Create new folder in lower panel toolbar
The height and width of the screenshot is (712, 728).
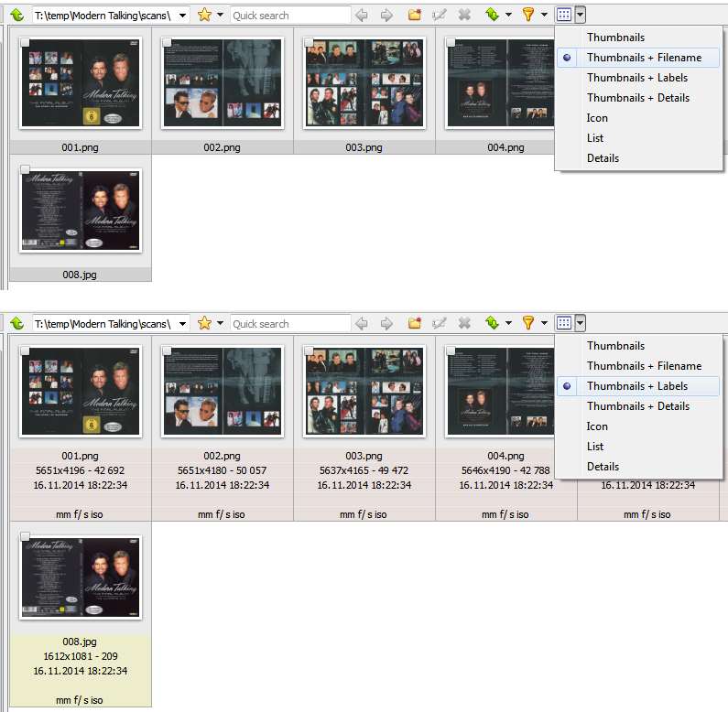click(x=415, y=323)
